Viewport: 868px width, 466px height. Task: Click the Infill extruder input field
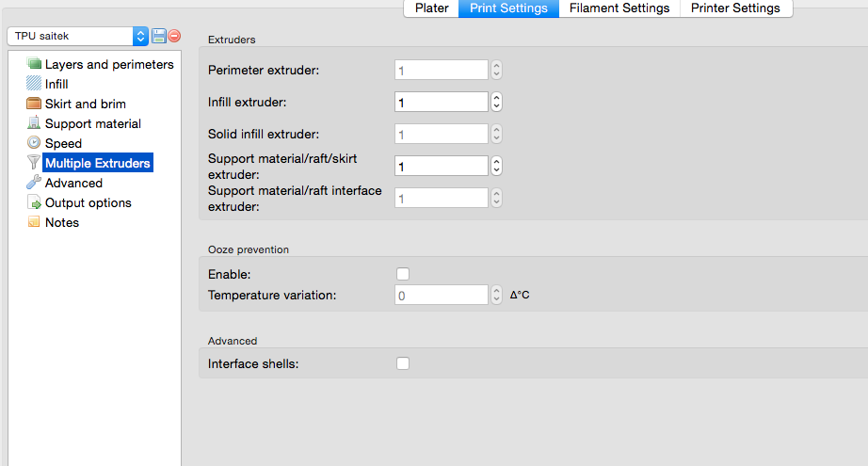click(x=441, y=102)
